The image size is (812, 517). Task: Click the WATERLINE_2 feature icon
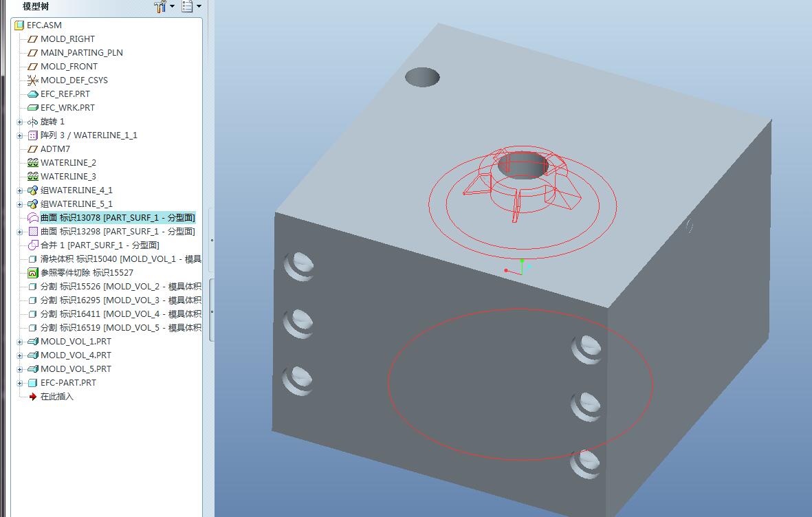(32, 163)
